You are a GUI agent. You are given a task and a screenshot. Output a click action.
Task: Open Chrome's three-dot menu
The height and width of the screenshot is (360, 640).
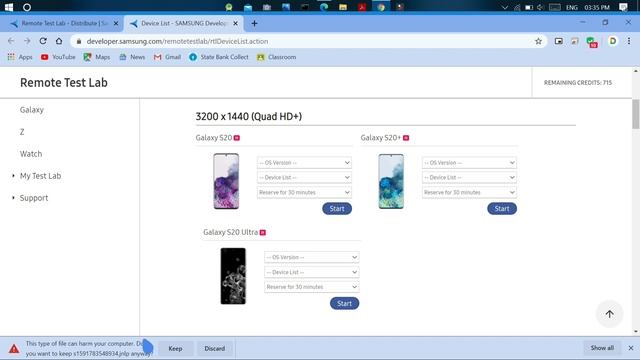(x=629, y=41)
